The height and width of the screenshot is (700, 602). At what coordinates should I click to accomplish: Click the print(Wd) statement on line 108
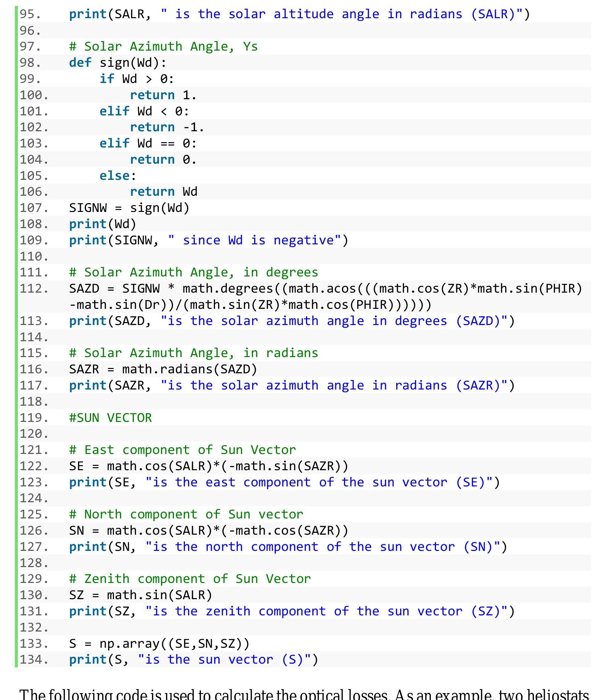(103, 224)
